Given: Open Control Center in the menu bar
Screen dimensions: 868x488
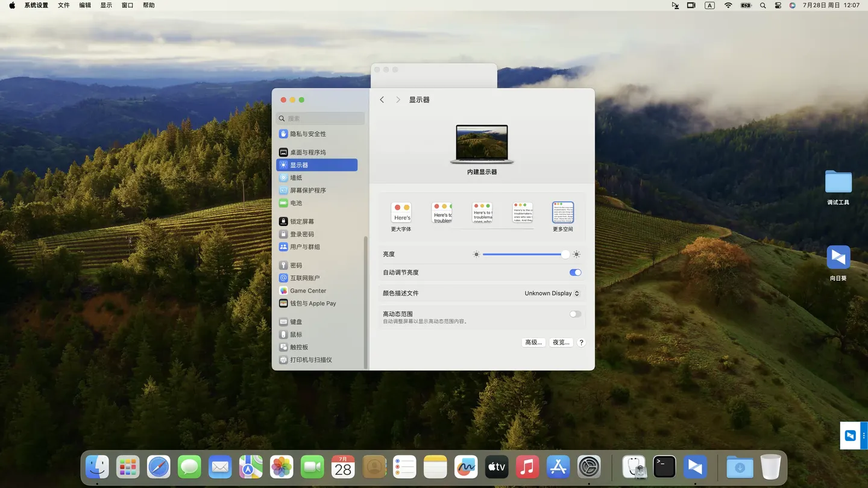Looking at the screenshot, I should 778,5.
